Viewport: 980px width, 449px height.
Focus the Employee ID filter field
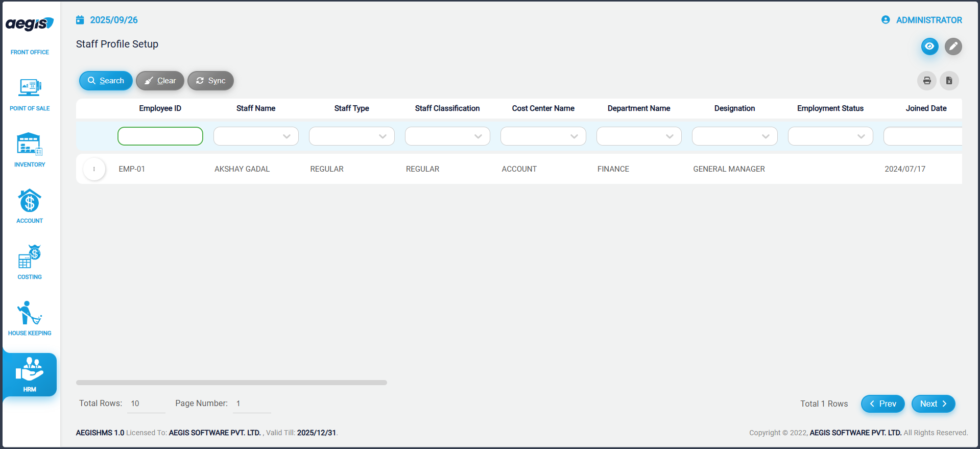[x=160, y=136]
